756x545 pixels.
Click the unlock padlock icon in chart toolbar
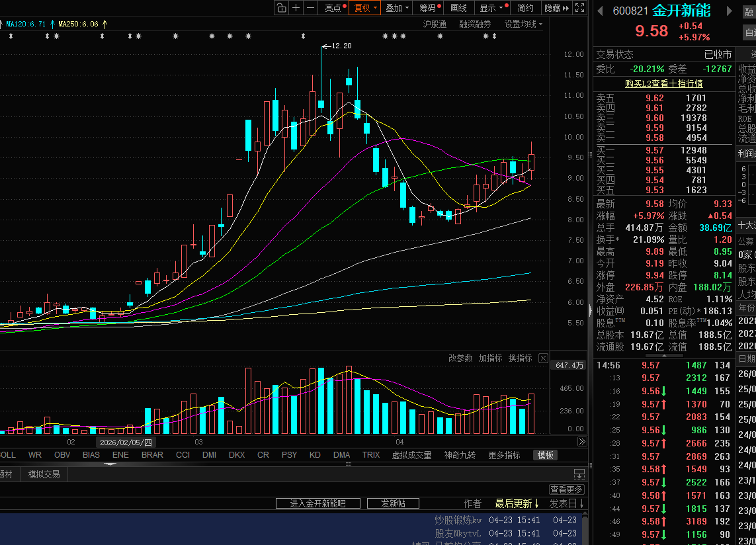[x=282, y=8]
